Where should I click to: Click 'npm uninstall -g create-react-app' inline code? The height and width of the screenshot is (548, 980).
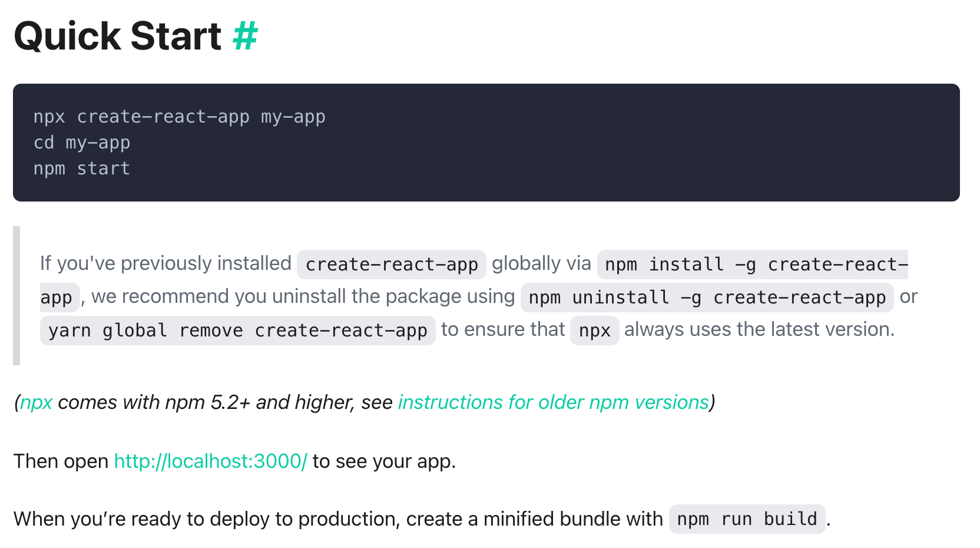point(707,298)
